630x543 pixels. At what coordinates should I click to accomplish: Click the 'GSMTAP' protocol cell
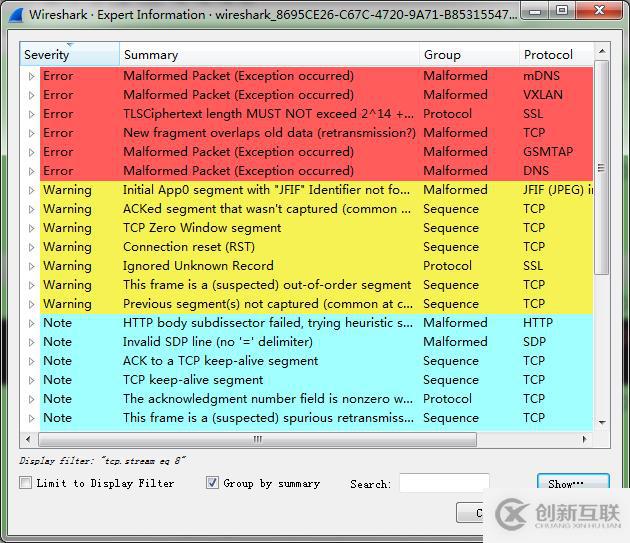[548, 152]
